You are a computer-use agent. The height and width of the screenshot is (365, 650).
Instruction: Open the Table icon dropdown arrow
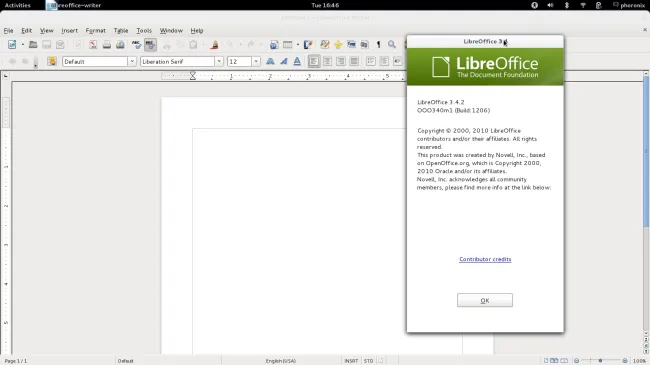pos(298,44)
